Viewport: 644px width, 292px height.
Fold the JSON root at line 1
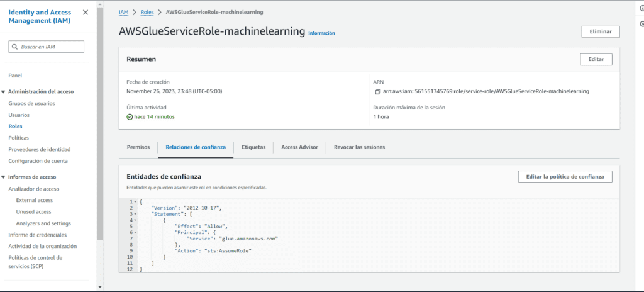click(x=135, y=201)
